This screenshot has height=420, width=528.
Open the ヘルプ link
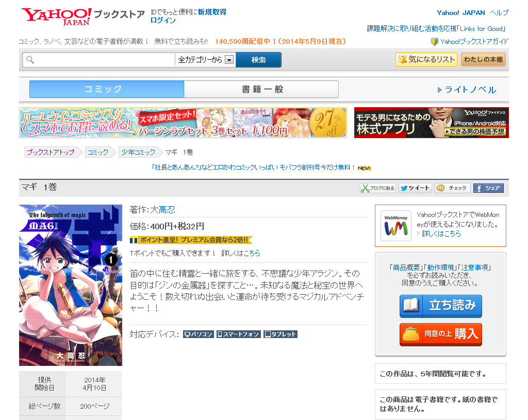click(x=499, y=13)
